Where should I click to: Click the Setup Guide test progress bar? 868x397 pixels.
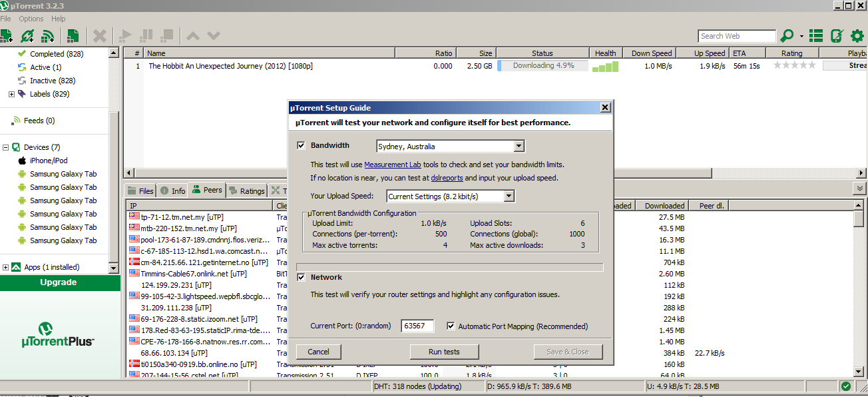450,267
